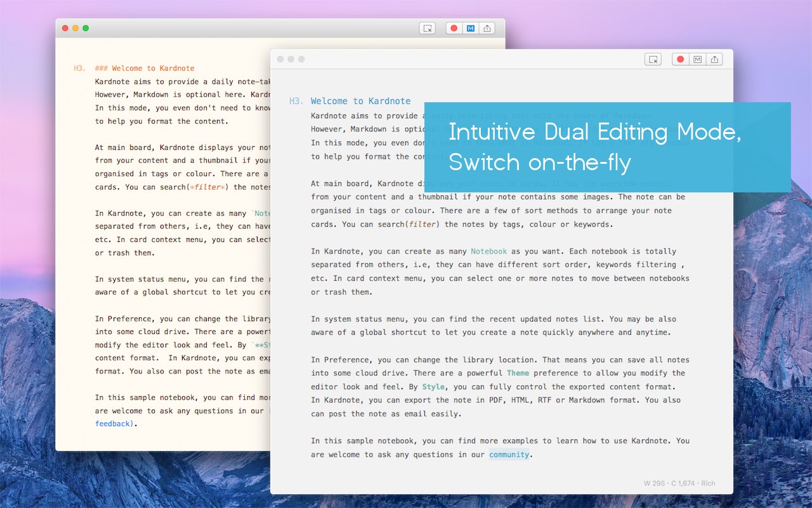The height and width of the screenshot is (508, 812).
Task: Open the community link in the front window
Action: coord(509,454)
